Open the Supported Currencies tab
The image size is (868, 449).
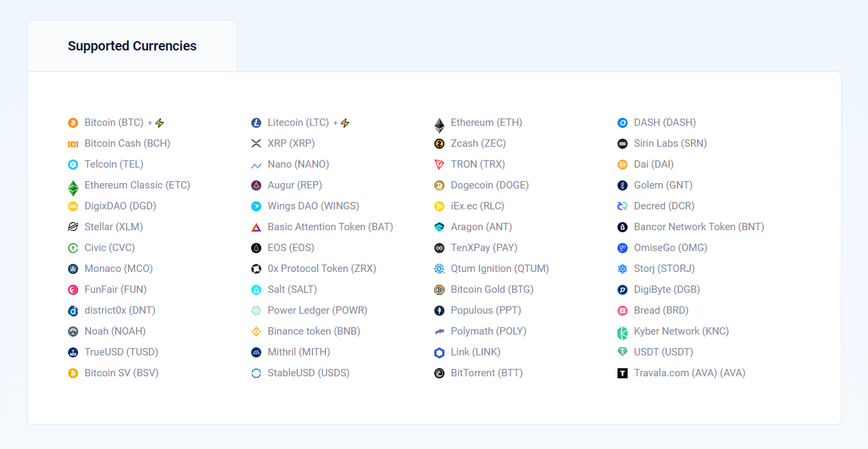click(x=132, y=46)
